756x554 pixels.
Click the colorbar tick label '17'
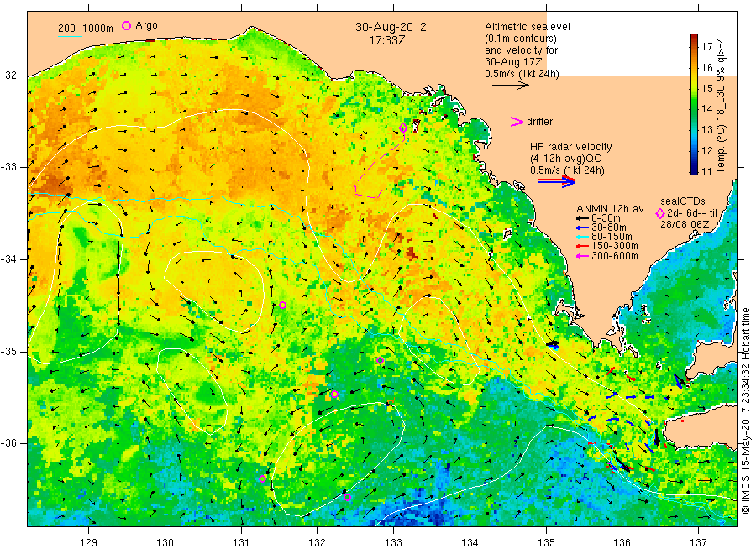click(x=706, y=47)
